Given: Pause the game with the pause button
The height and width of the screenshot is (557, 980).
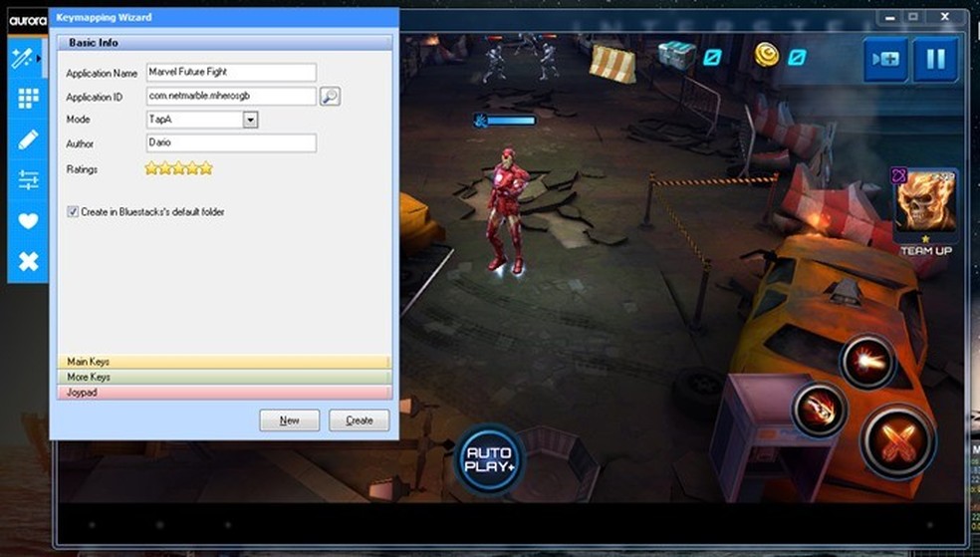Looking at the screenshot, I should [935, 60].
